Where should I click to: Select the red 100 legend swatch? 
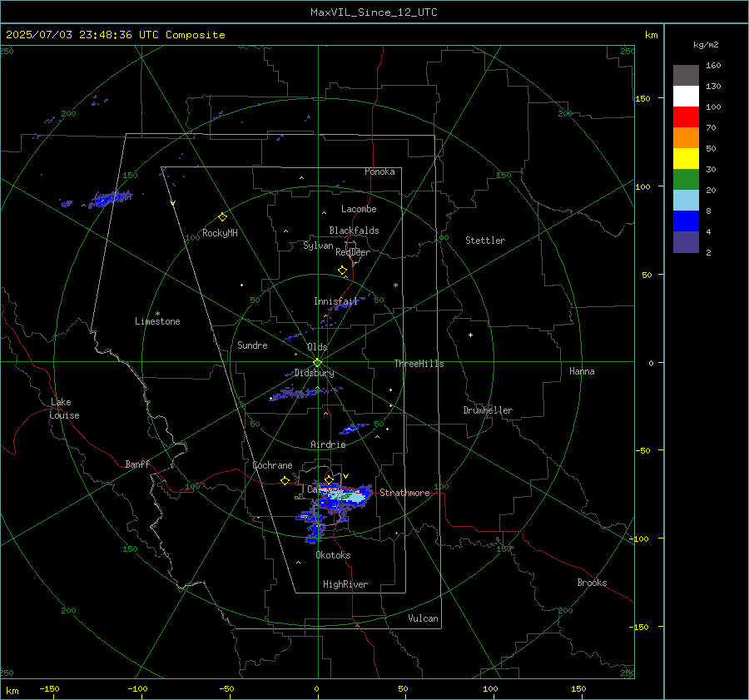click(686, 117)
